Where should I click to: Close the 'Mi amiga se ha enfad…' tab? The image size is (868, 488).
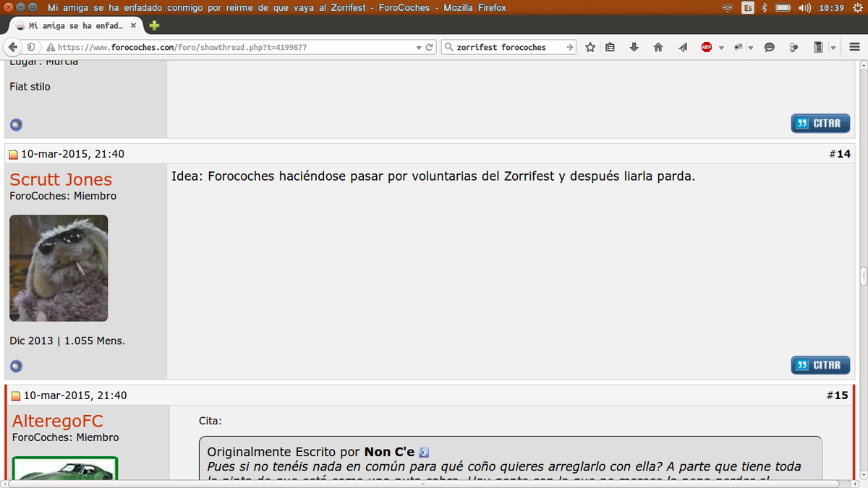[135, 25]
